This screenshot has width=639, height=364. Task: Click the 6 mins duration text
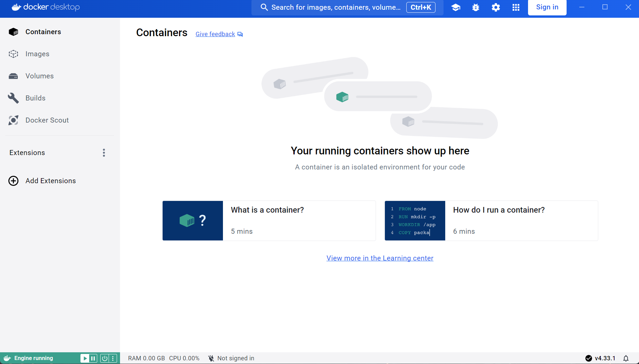coord(464,231)
